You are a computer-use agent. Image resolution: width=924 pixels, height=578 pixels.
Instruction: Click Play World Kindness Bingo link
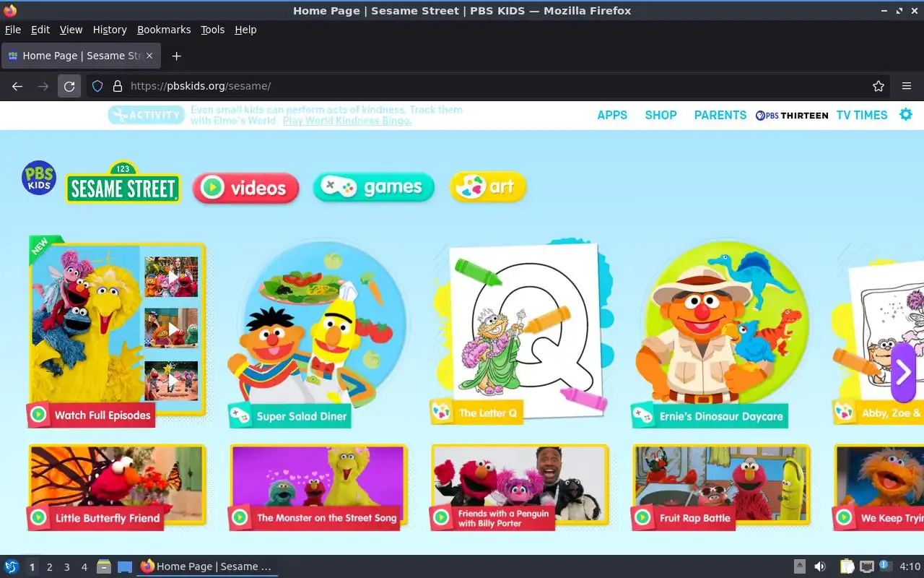[347, 121]
